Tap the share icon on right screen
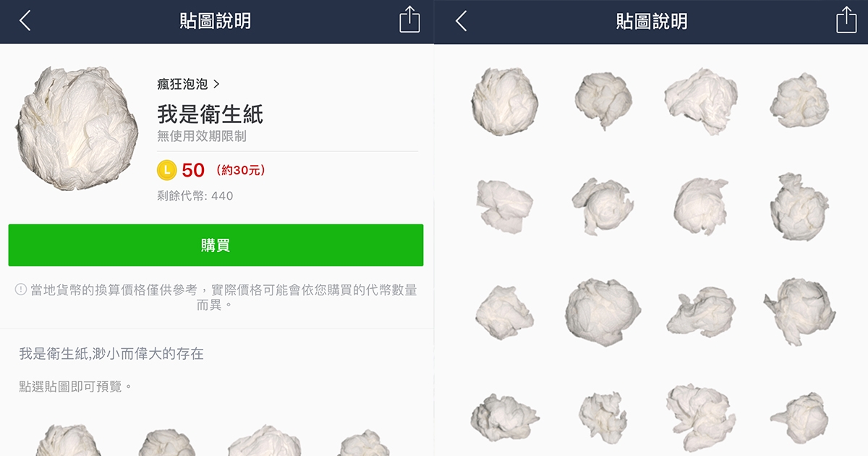 pyautogui.click(x=846, y=20)
